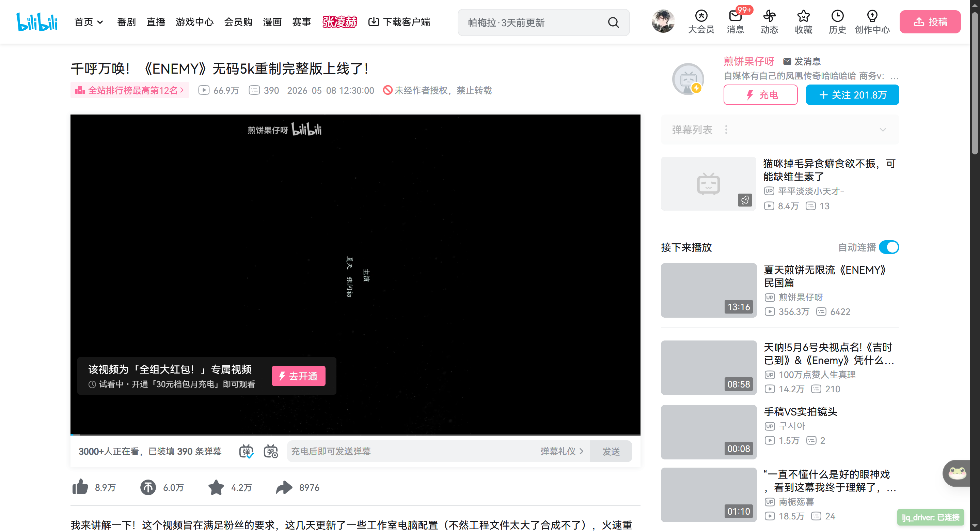Favorite the video with star icon

coord(216,487)
